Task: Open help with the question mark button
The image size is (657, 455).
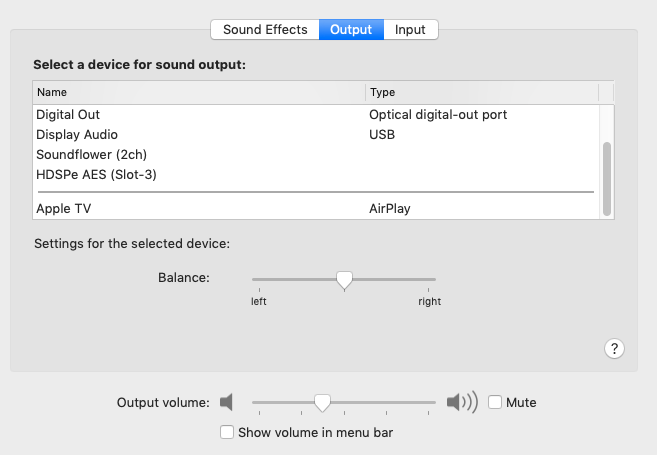Action: pyautogui.click(x=615, y=348)
